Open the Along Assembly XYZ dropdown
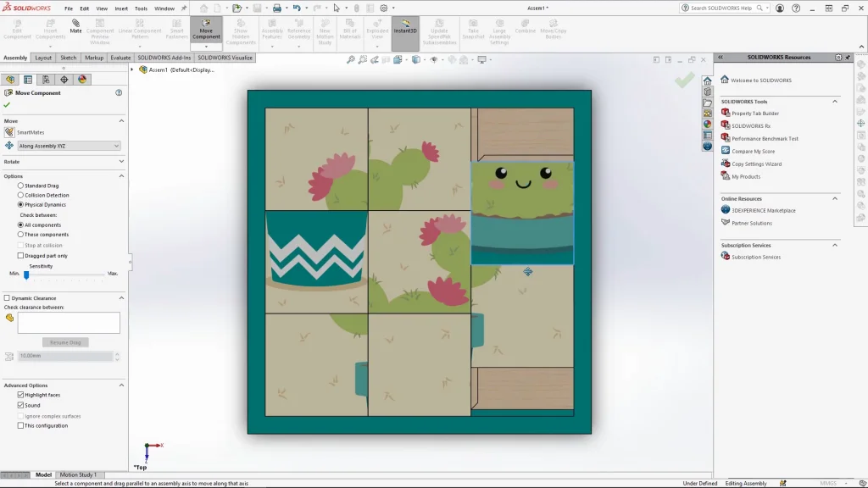868x488 pixels. point(69,146)
